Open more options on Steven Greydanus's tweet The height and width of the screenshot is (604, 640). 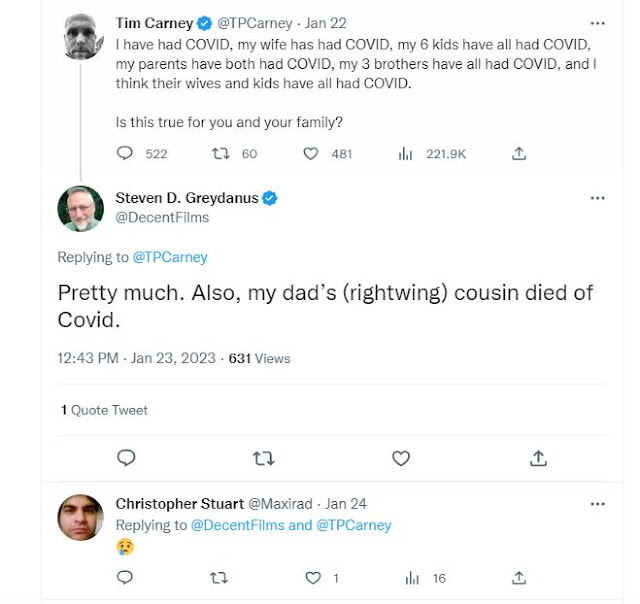tap(597, 198)
